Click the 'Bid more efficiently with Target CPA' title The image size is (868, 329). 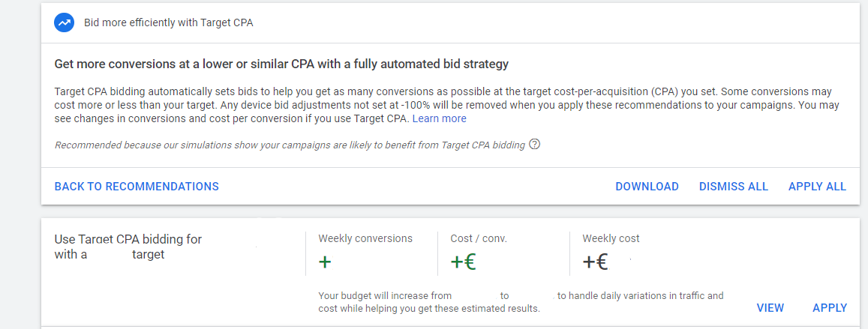point(168,22)
